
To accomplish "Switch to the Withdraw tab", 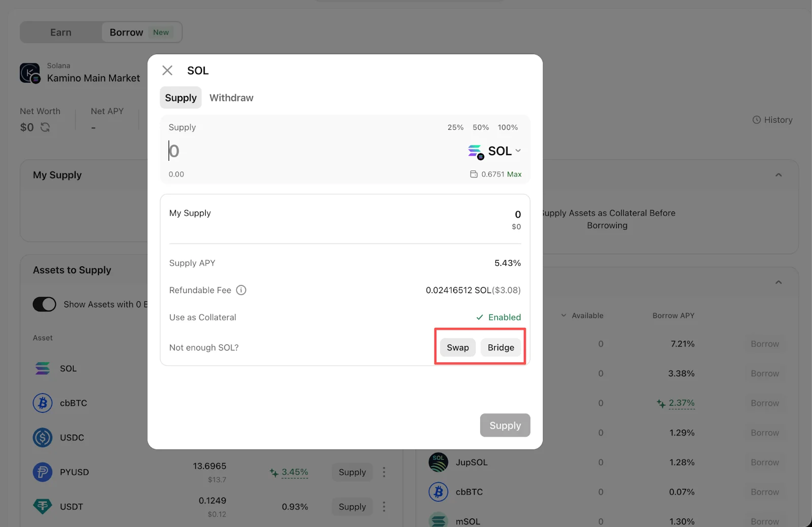I will (231, 98).
